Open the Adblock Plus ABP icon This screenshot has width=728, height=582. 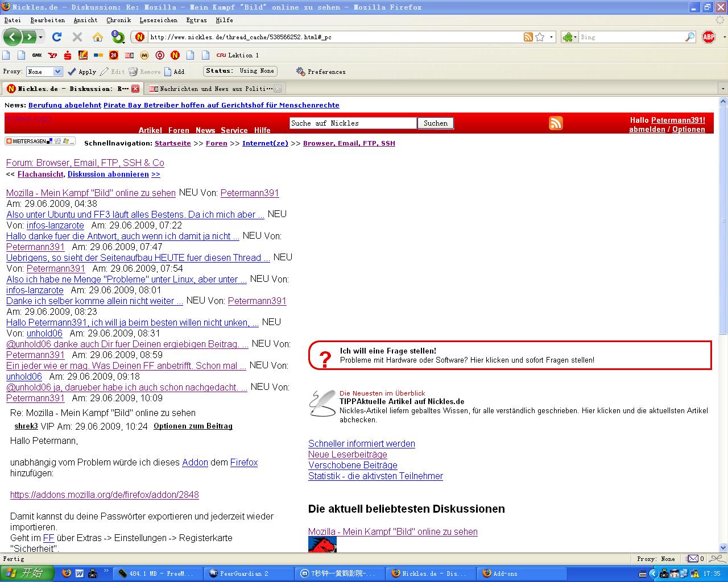pos(709,37)
